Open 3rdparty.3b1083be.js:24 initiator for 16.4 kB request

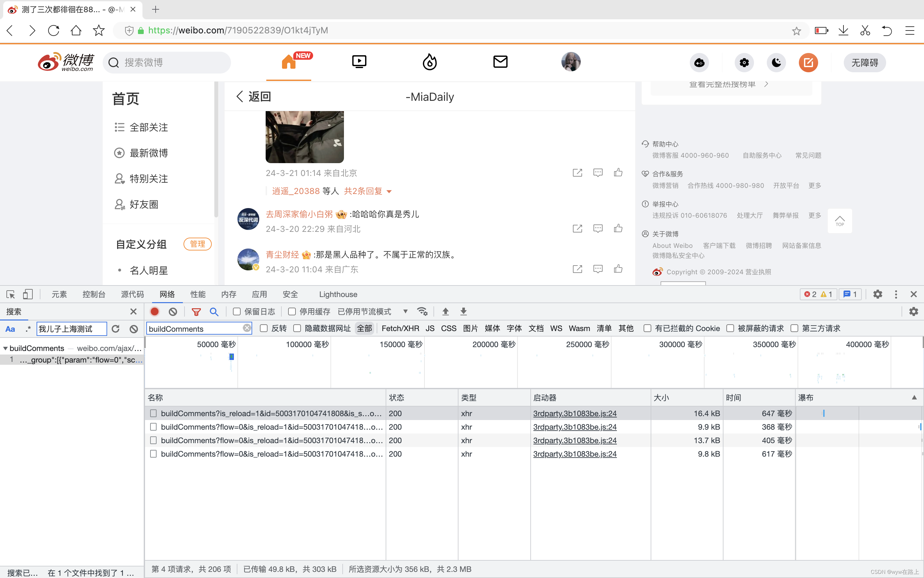(x=575, y=413)
